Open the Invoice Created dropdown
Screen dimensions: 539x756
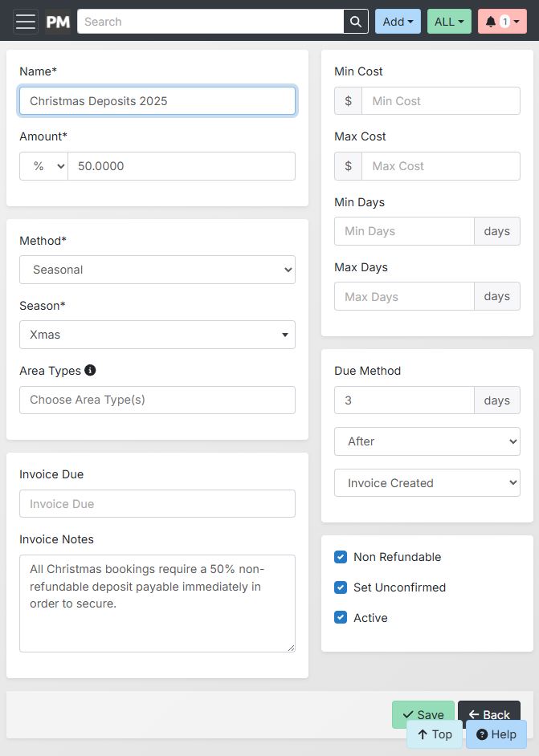[x=427, y=483]
